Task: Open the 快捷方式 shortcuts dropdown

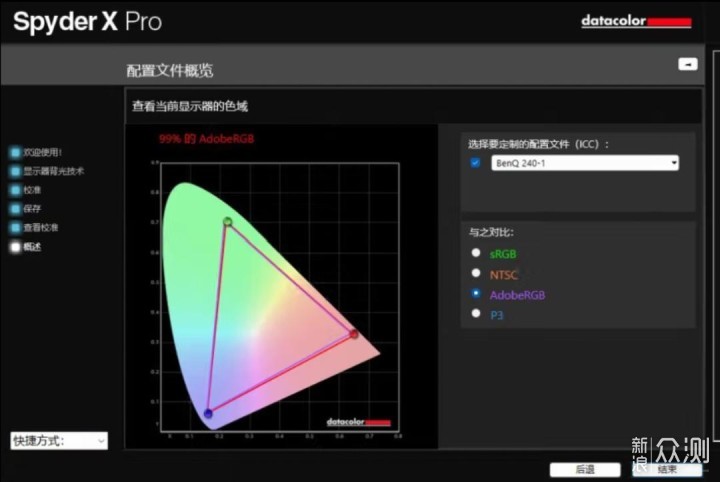Action: [x=59, y=441]
